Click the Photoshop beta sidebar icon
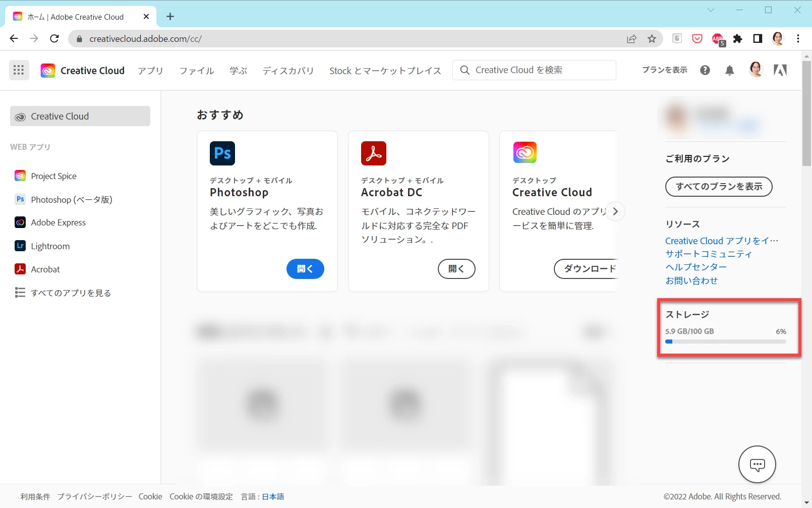 (x=20, y=199)
